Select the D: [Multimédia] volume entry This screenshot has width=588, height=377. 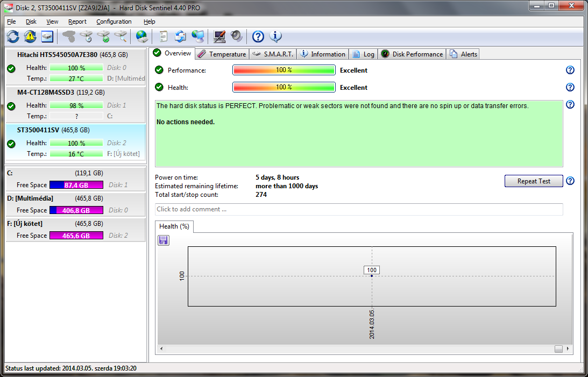tap(76, 204)
